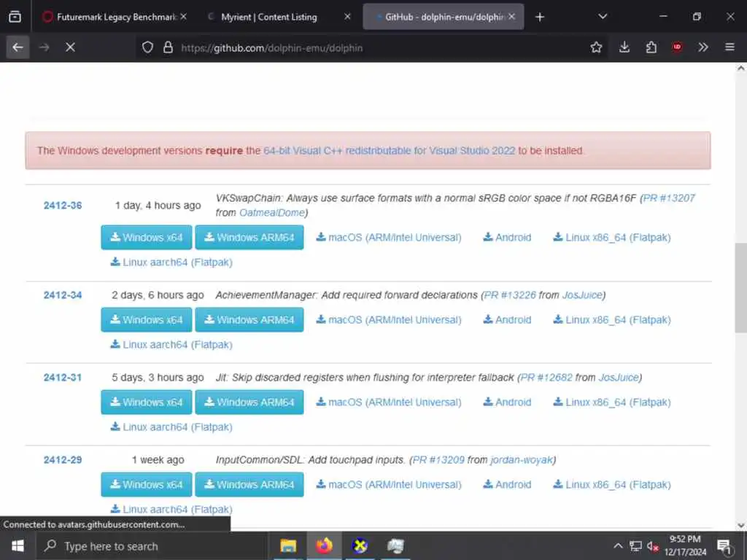Download Windows ARM64 build for 2412-36

click(249, 237)
